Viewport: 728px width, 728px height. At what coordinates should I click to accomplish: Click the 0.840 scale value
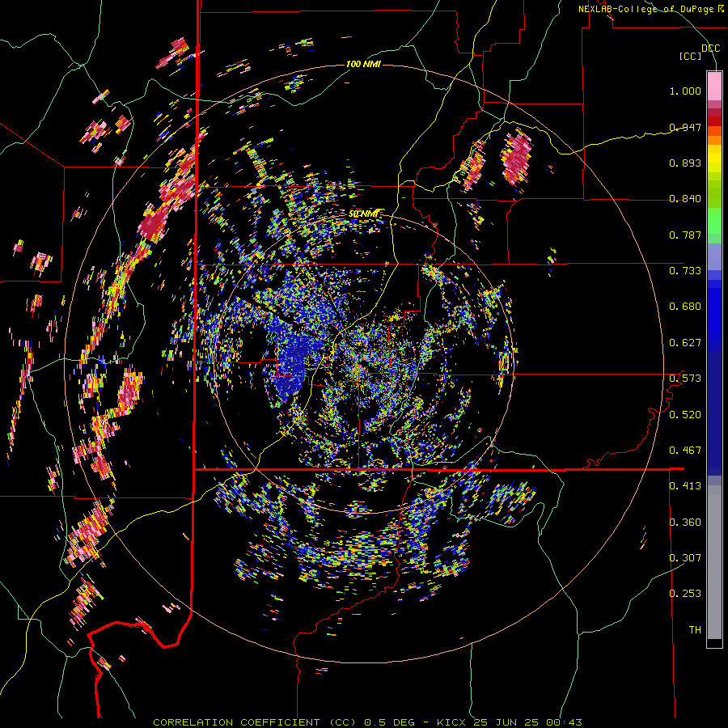click(x=685, y=199)
